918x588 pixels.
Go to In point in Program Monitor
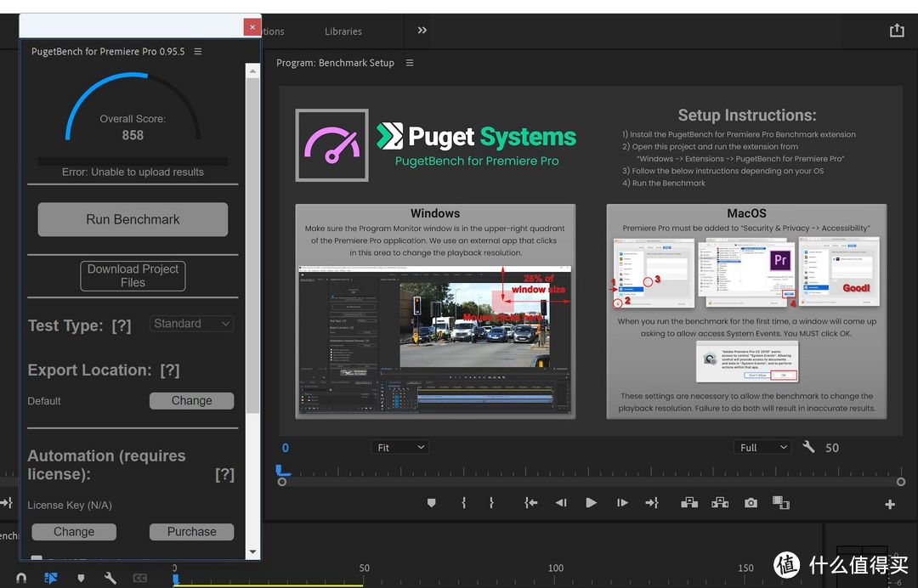[x=530, y=502]
